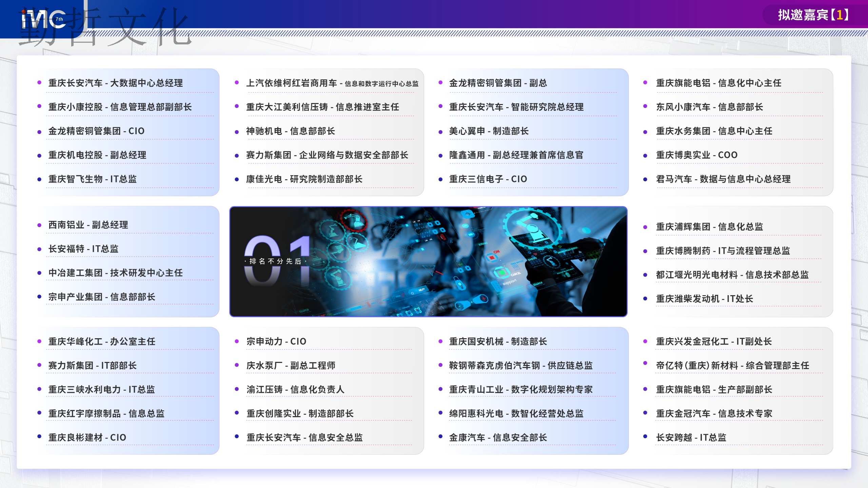Viewport: 868px width, 488px height.
Task: Select 渝江压铸 - 信息化负责人
Action: [295, 390]
